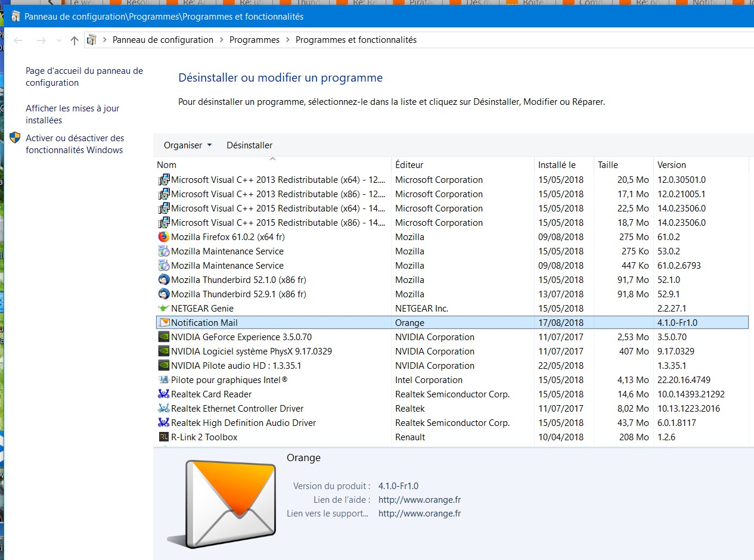Open the Organiser dropdown menu
Image resolution: width=754 pixels, height=560 pixels.
pos(187,145)
